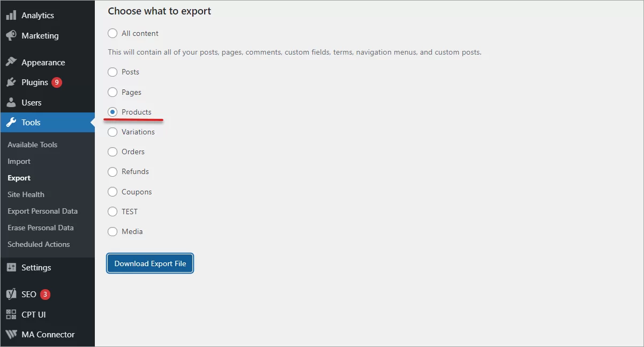Open Users via its person icon

[x=11, y=102]
